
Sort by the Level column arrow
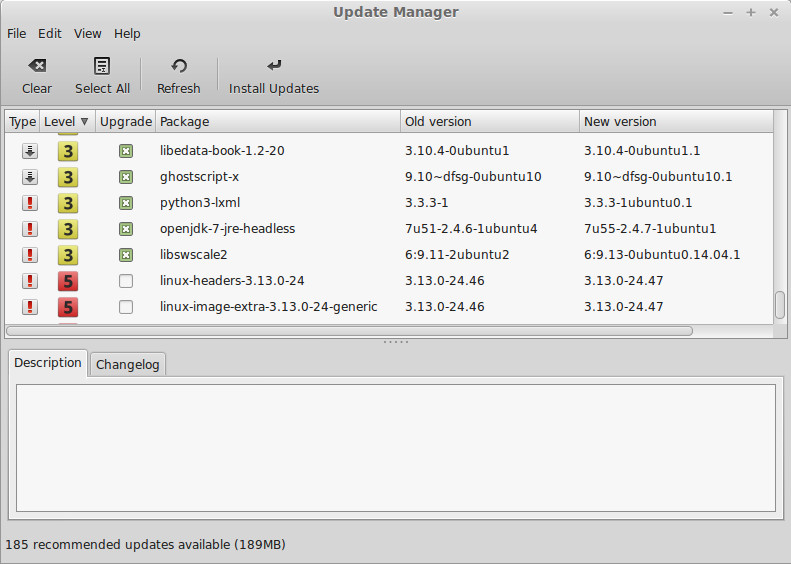(x=84, y=122)
